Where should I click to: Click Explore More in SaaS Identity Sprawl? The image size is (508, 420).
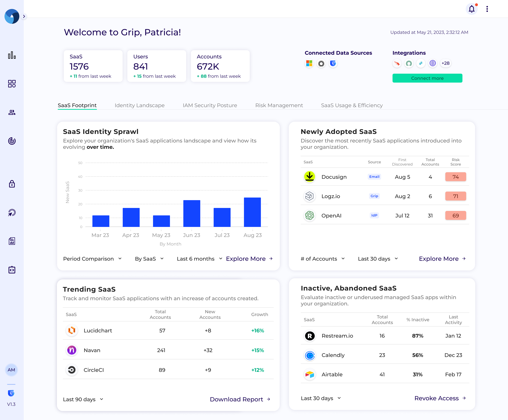point(249,259)
